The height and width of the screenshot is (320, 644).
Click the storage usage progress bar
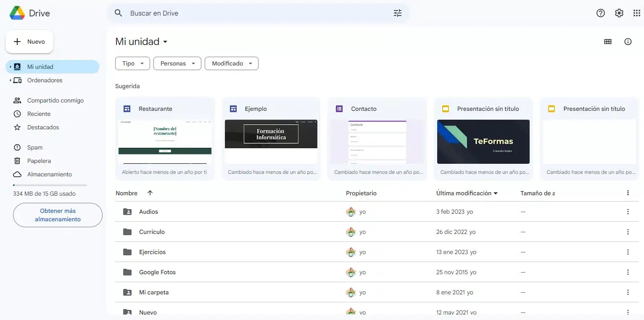point(50,185)
